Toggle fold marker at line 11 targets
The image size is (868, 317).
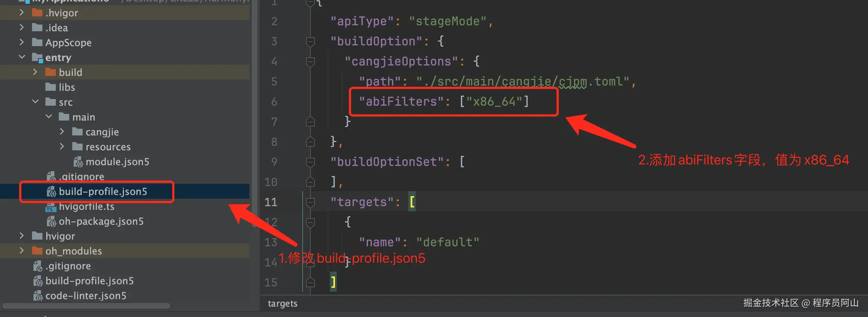310,202
